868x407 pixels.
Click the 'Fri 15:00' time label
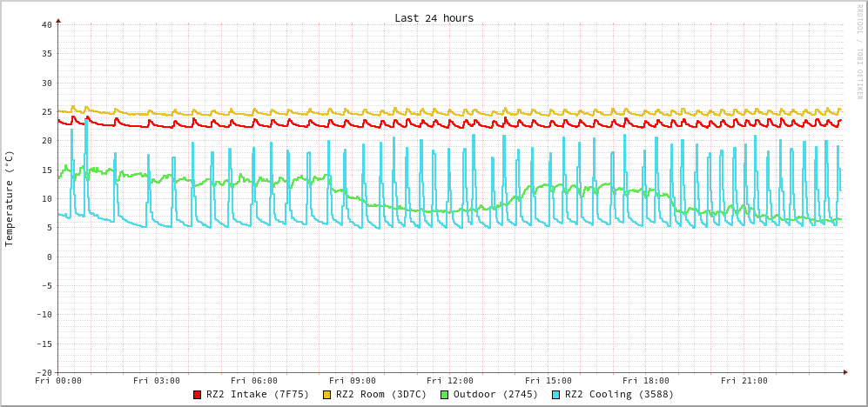tap(548, 380)
